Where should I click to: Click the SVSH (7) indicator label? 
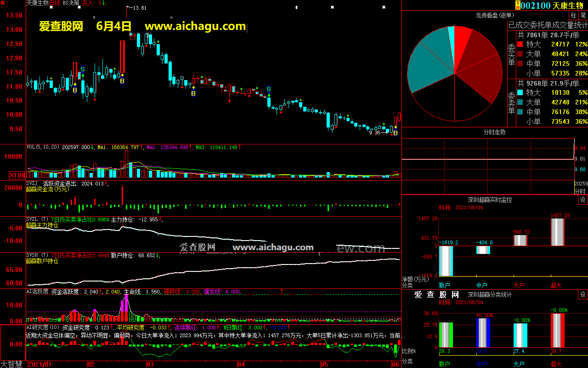point(38,255)
